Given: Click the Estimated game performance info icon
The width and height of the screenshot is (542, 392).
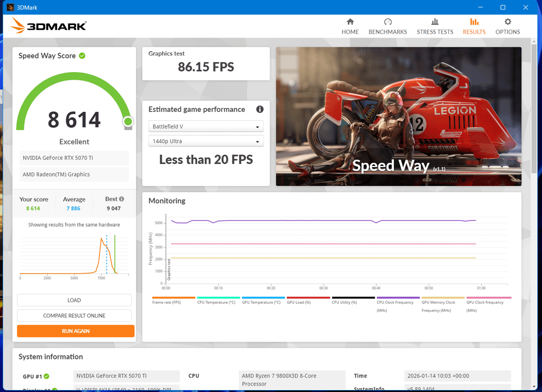Looking at the screenshot, I should (259, 109).
